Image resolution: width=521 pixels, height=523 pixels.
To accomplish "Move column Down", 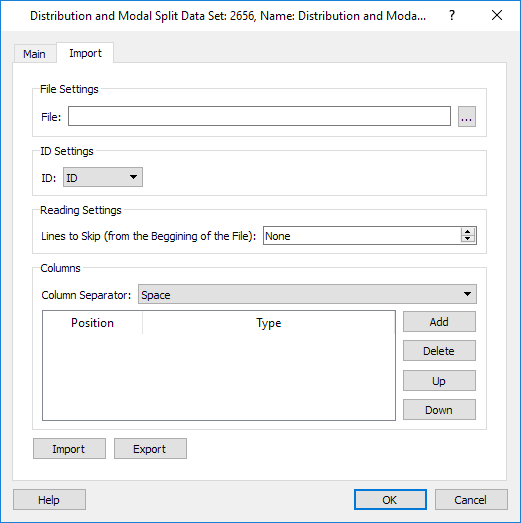I will [x=439, y=410].
